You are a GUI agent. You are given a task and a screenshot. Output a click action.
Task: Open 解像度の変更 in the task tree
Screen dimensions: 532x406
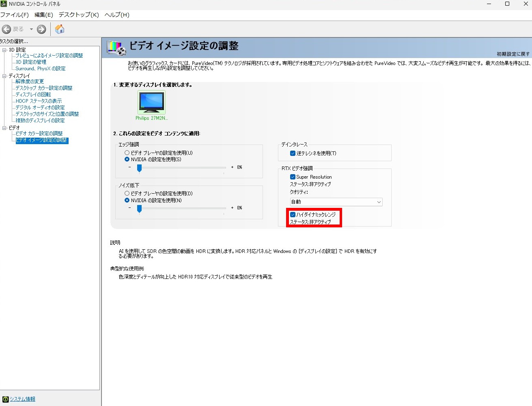pyautogui.click(x=30, y=82)
